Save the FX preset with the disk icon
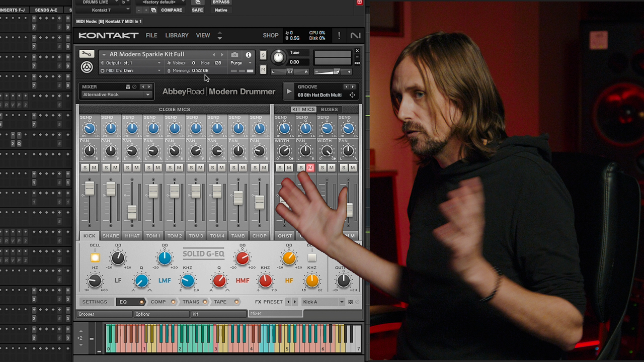Image resolution: width=644 pixels, height=362 pixels. 350,302
